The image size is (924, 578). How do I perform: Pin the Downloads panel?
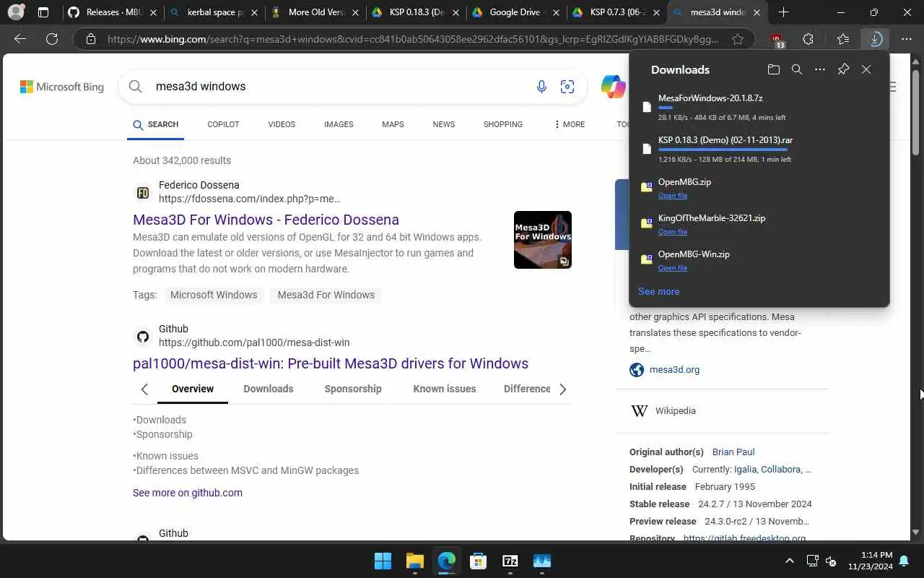coord(843,69)
